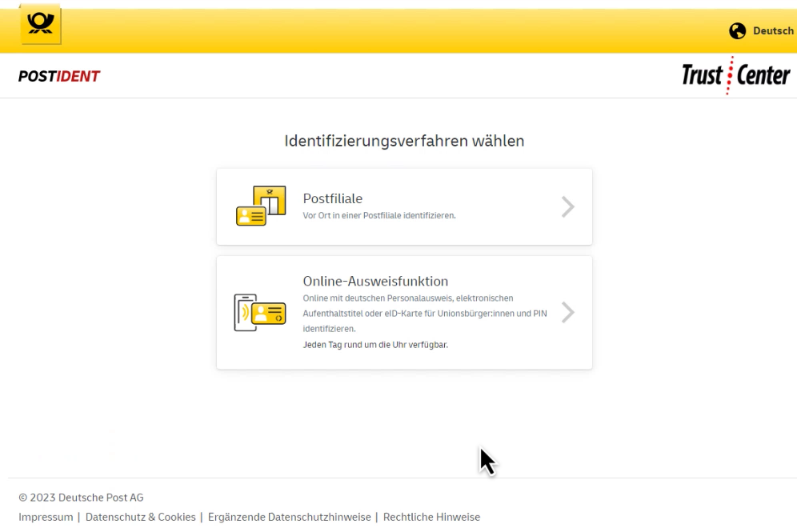Click the Deutsch label in the header
The height and width of the screenshot is (532, 797).
point(772,31)
